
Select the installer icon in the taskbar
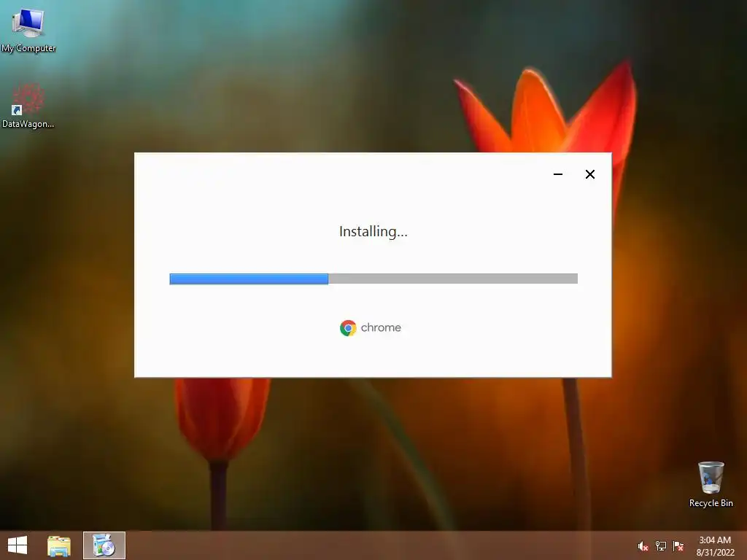[104, 545]
